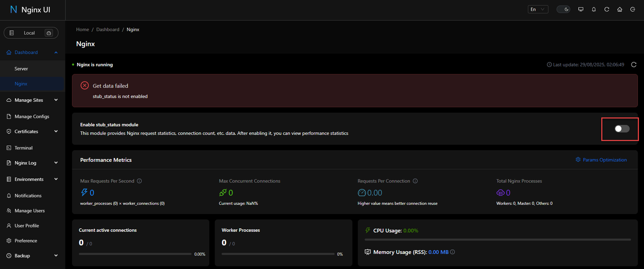The image size is (644, 269).
Task: Open the Notifications bell in the sidebar
Action: click(9, 196)
